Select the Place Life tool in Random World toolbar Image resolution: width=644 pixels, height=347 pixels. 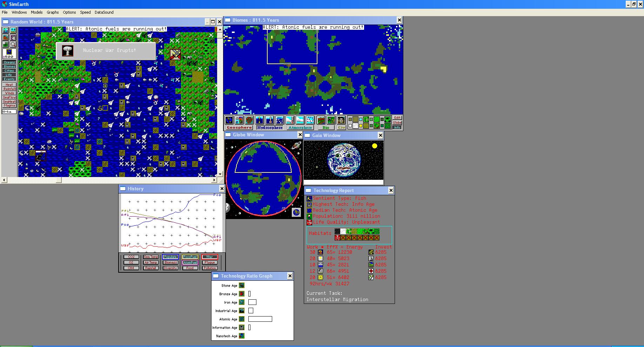pyautogui.click(x=6, y=30)
